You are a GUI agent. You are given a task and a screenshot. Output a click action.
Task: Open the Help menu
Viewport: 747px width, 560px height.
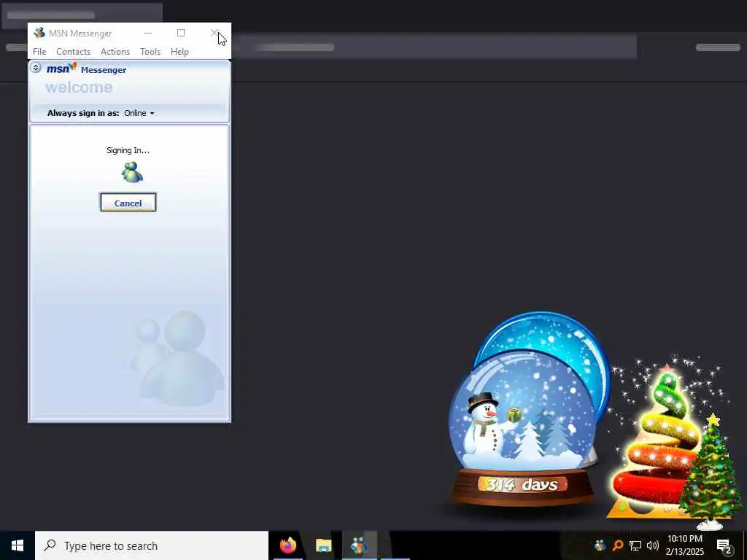coord(179,52)
